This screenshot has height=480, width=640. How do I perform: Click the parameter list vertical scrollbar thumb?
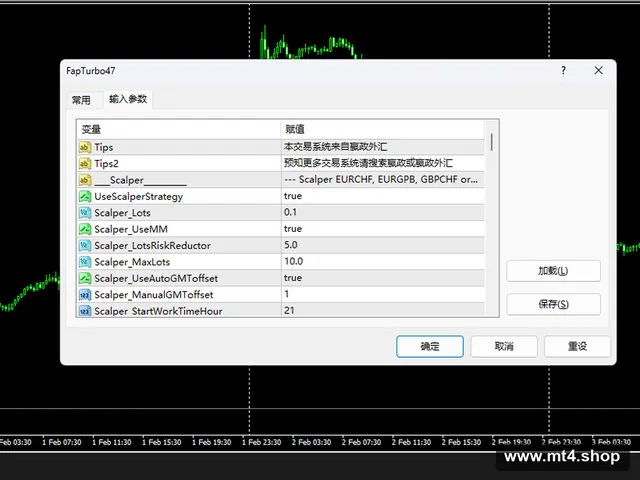click(x=492, y=142)
